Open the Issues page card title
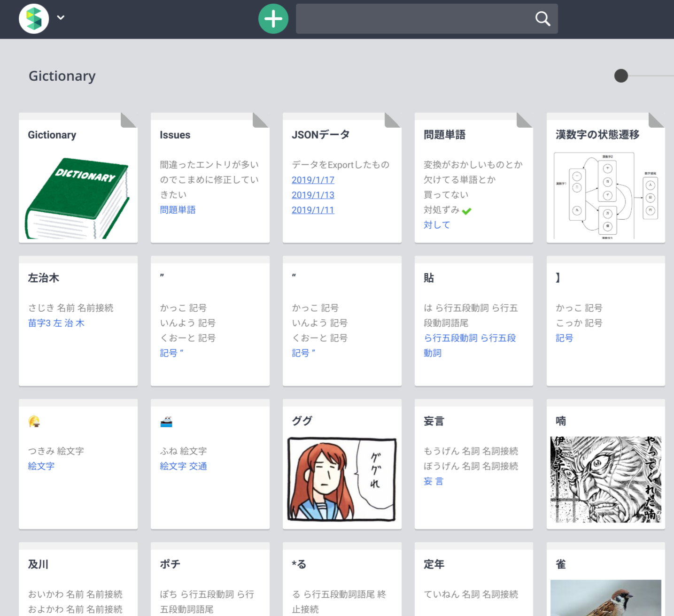Viewport: 674px width, 616px height. click(x=175, y=135)
